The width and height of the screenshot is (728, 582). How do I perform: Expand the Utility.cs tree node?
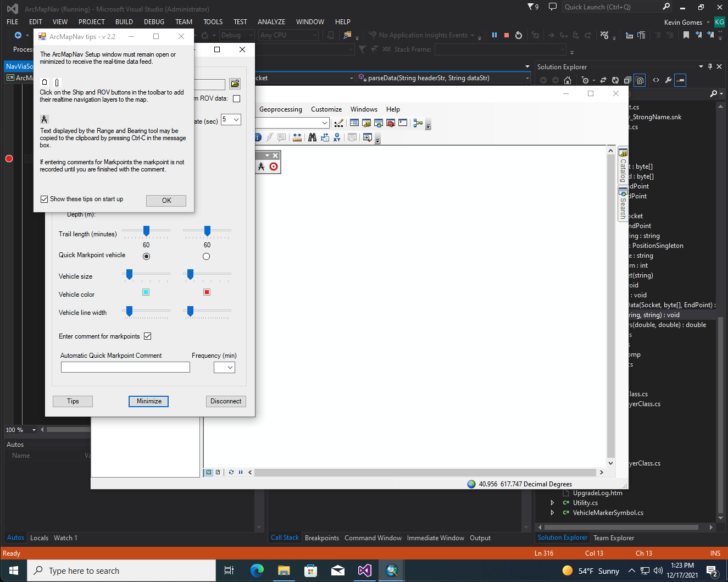pyautogui.click(x=552, y=503)
